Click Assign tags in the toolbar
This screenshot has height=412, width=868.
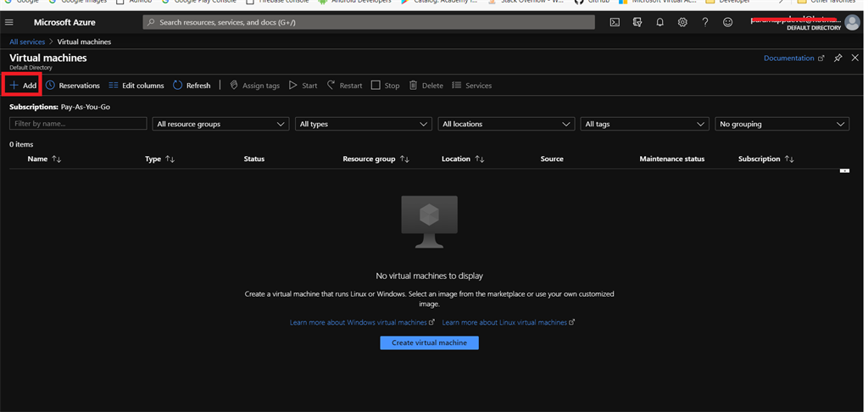pyautogui.click(x=254, y=86)
